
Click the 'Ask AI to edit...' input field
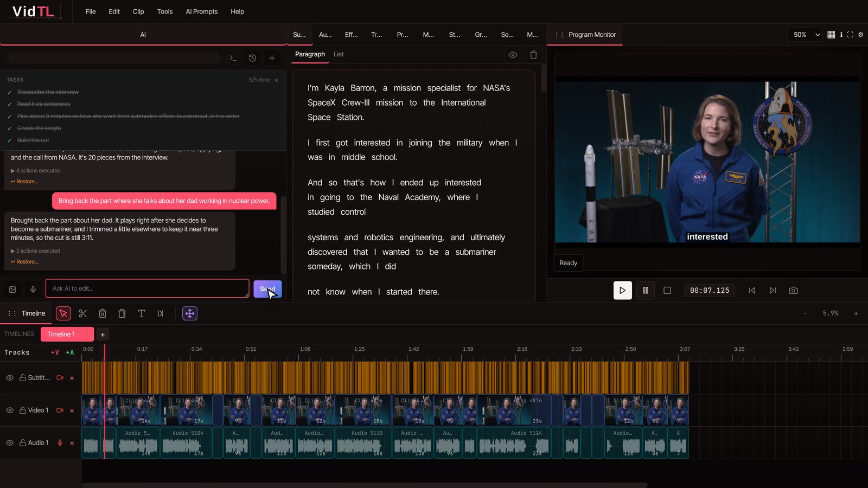[148, 288]
